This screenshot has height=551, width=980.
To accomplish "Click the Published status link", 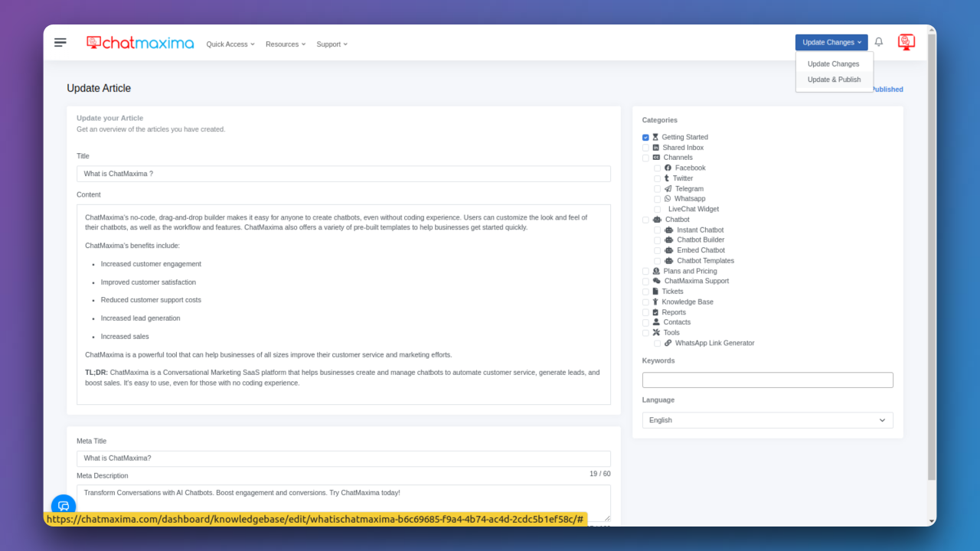I will click(888, 90).
